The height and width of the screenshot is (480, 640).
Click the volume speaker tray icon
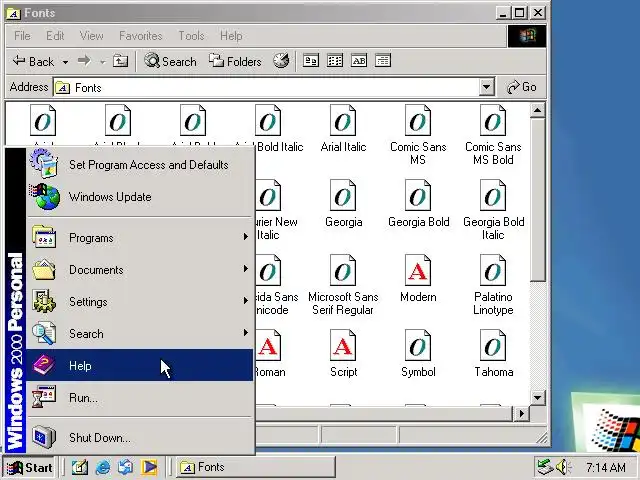point(564,467)
